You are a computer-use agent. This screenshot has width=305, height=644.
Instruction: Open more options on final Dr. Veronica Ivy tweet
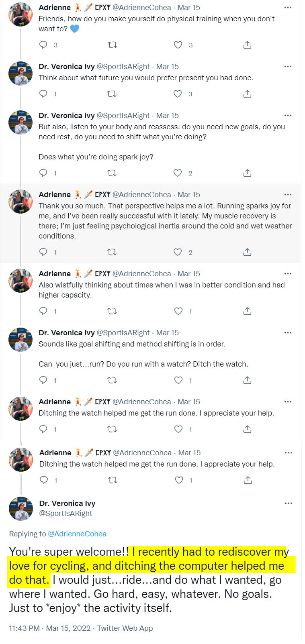pyautogui.click(x=289, y=503)
